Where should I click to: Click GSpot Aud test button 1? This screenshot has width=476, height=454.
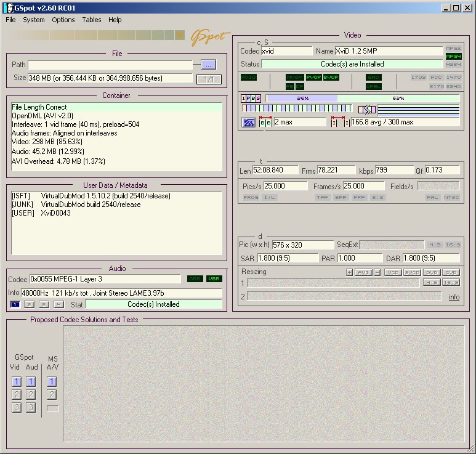[31, 381]
